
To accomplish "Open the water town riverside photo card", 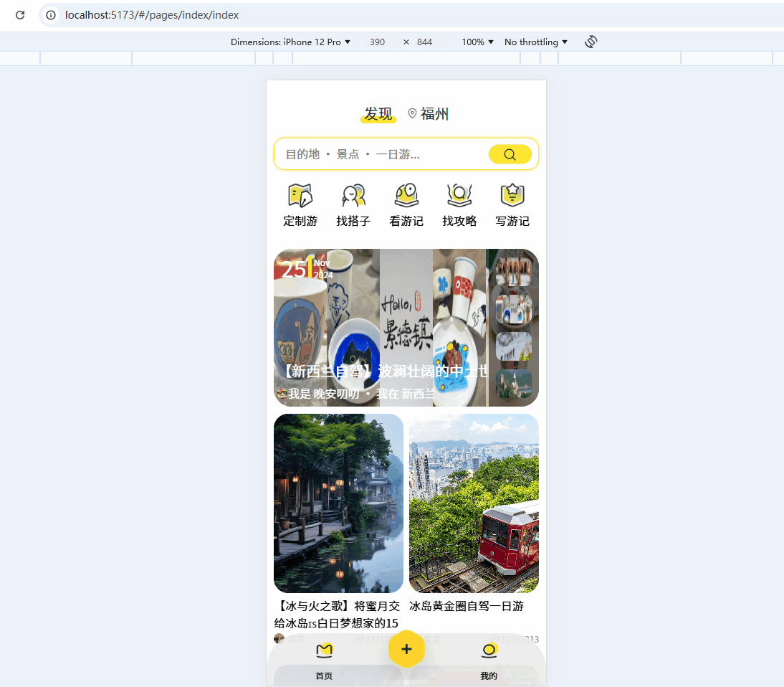I will 338,503.
